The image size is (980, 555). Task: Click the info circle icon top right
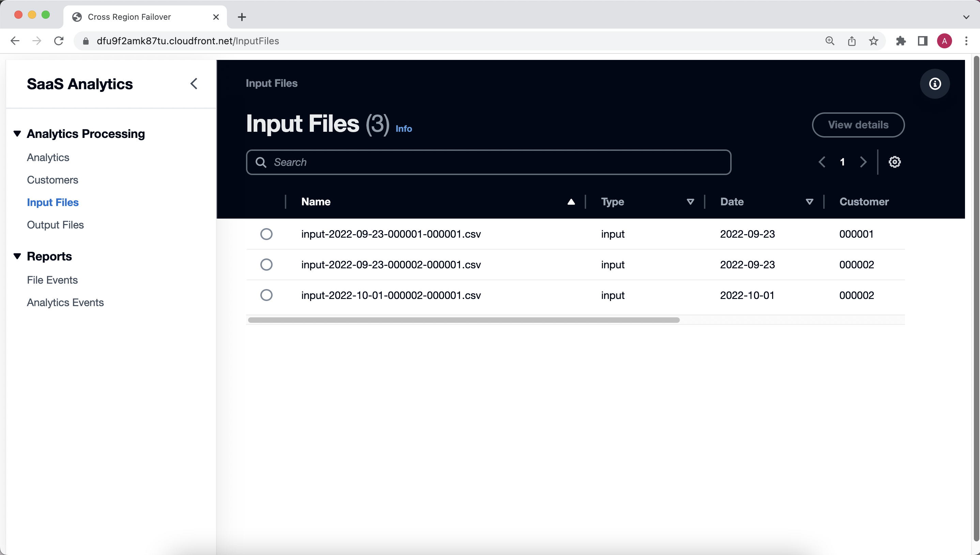click(x=935, y=84)
